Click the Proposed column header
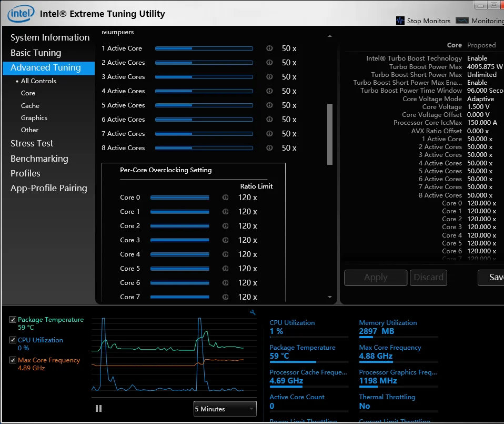 click(481, 45)
